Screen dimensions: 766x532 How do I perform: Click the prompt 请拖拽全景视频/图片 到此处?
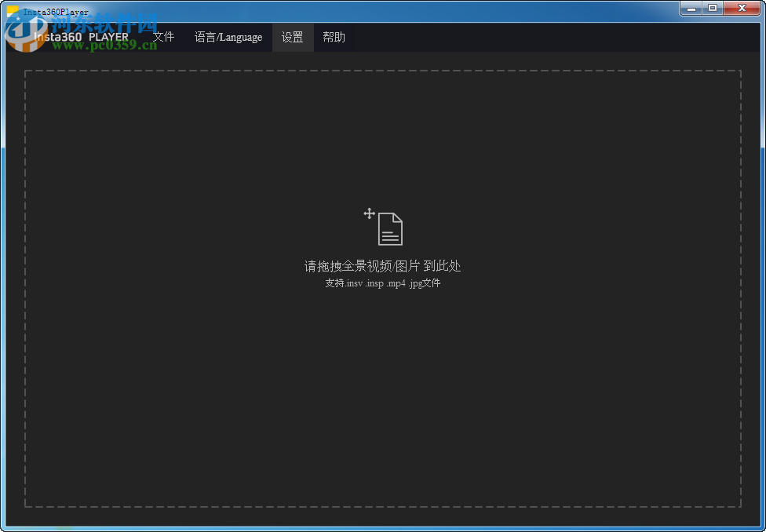click(x=384, y=266)
